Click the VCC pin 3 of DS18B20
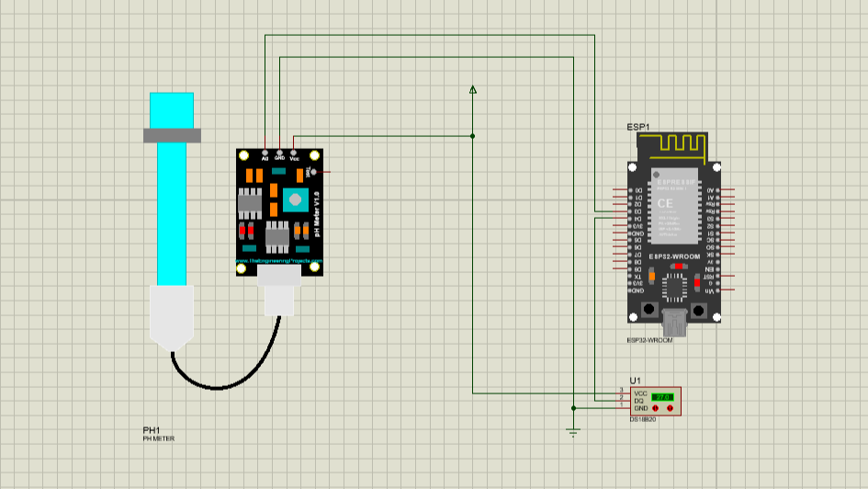The height and width of the screenshot is (489, 868). point(624,393)
